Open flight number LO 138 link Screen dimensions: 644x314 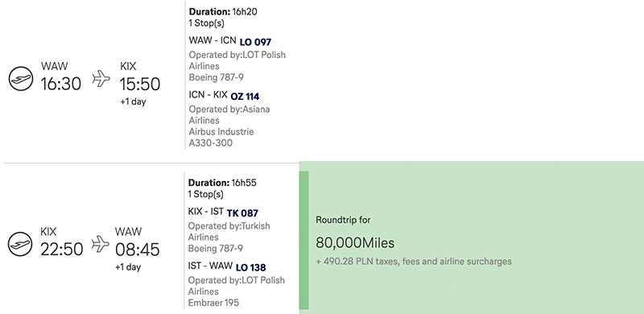click(x=250, y=267)
